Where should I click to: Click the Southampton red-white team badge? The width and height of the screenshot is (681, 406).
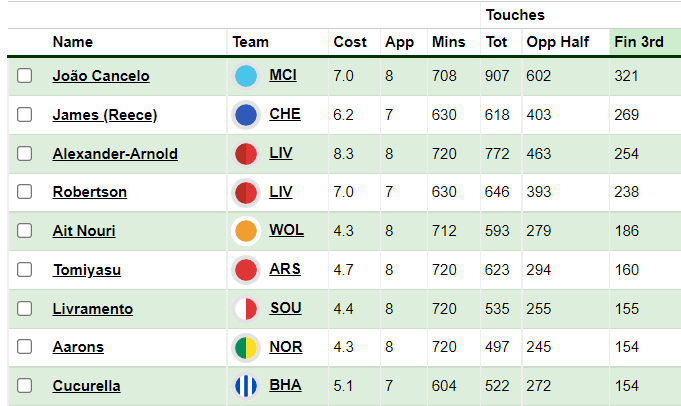point(246,309)
